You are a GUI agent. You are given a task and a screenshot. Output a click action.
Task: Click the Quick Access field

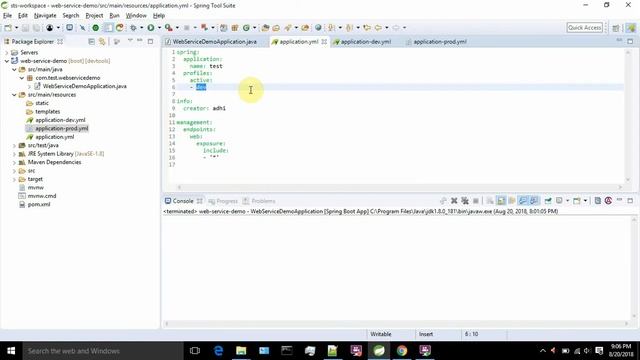coord(584,28)
